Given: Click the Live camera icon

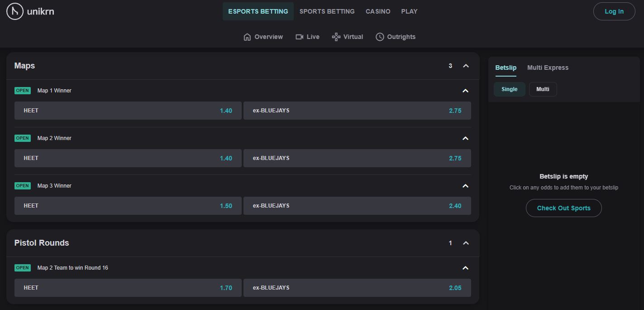Looking at the screenshot, I should (x=300, y=37).
